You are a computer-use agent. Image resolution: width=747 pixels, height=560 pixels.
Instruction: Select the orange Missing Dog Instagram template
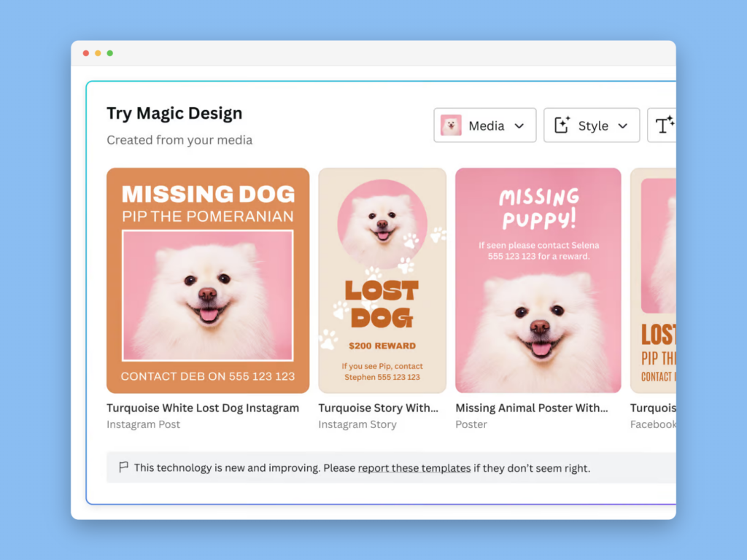coord(208,281)
